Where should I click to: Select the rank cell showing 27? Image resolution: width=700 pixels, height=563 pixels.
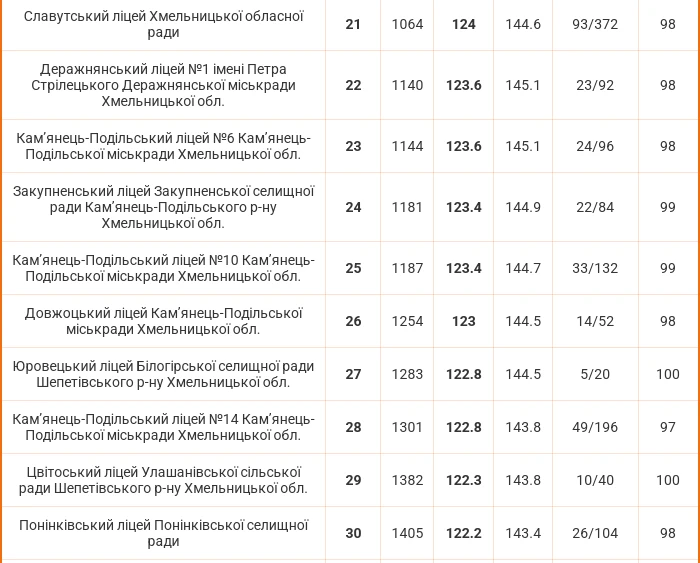click(353, 374)
